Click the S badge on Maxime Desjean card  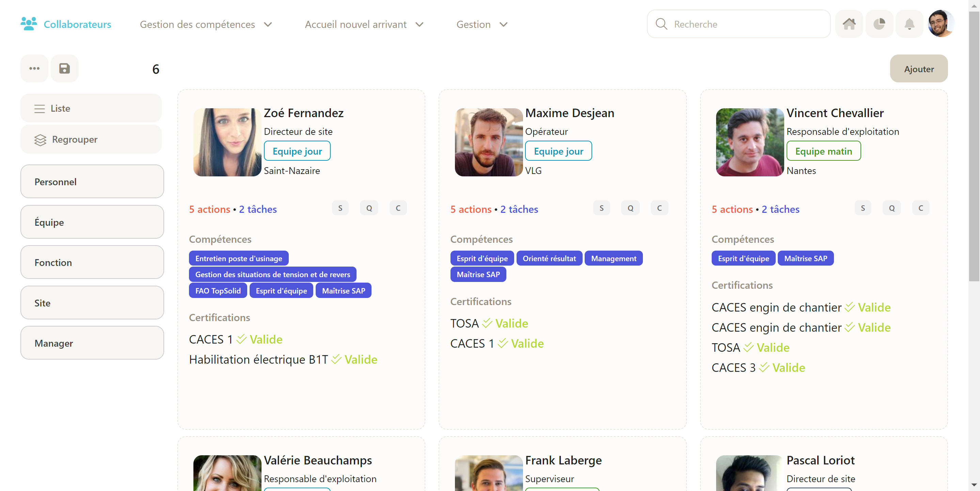pos(601,208)
